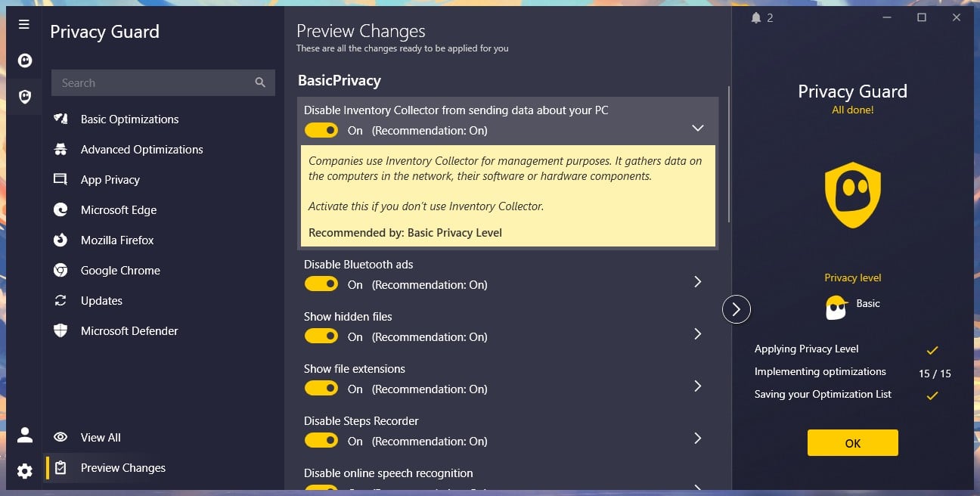Open Advanced Optimizations category
The image size is (980, 496).
(x=142, y=149)
